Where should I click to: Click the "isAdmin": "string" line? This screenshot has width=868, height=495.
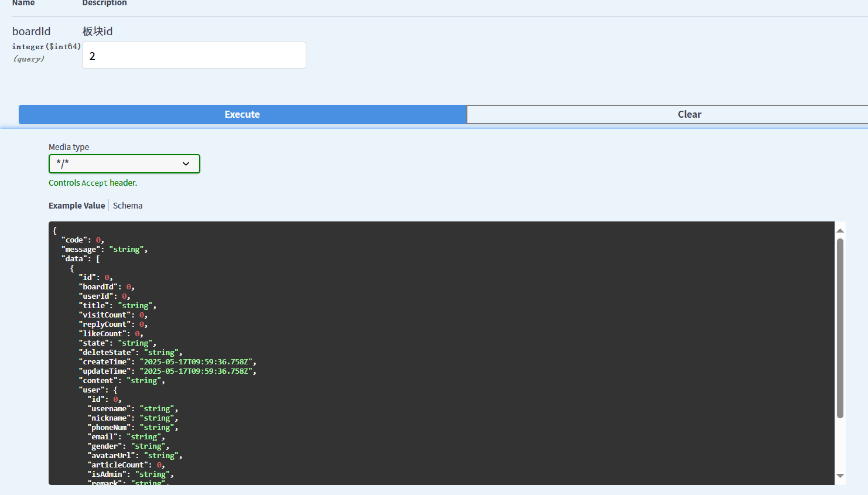click(x=131, y=474)
